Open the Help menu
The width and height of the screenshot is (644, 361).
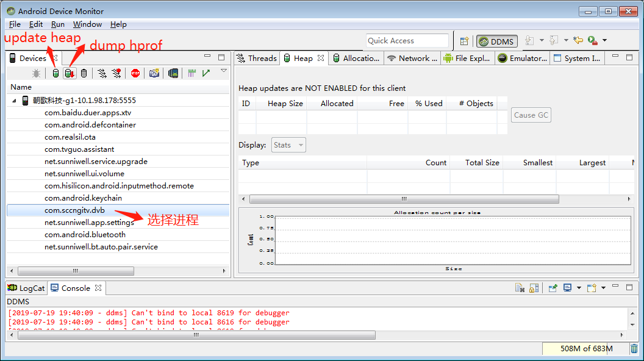point(118,24)
